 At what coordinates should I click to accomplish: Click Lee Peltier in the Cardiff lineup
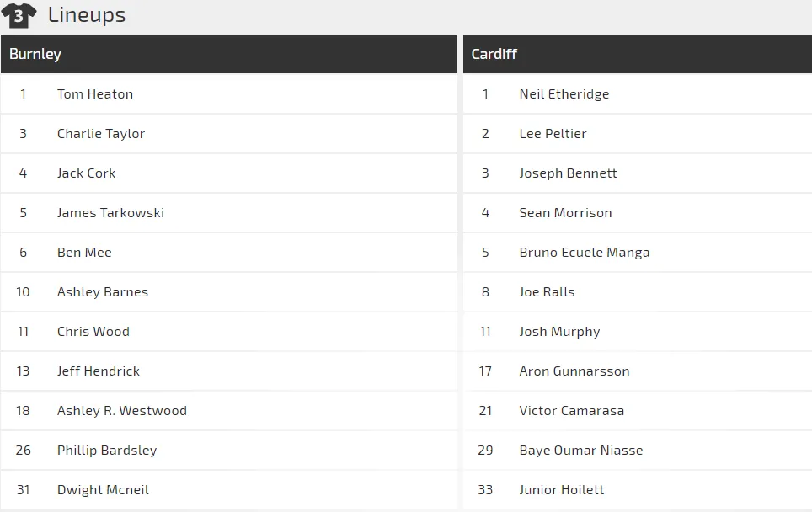point(553,134)
